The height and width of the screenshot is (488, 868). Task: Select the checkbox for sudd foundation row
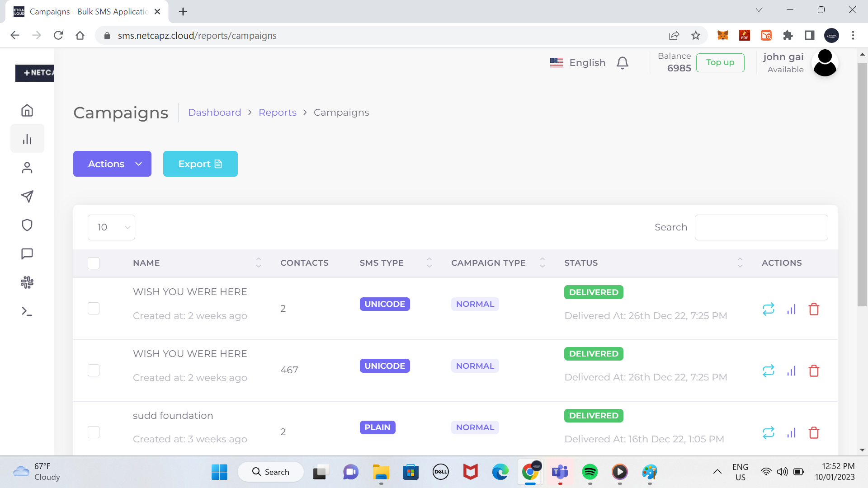94,432
